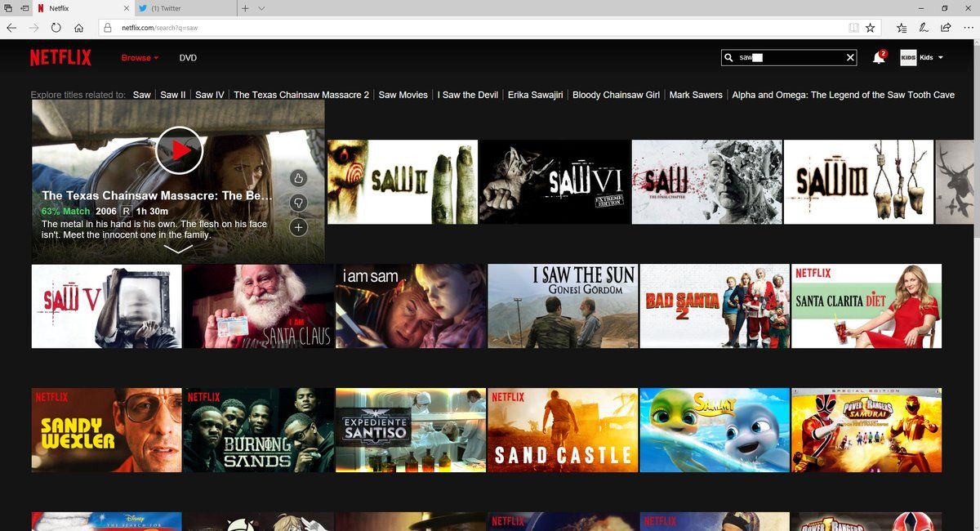
Task: Add featured title to My List
Action: pos(298,227)
